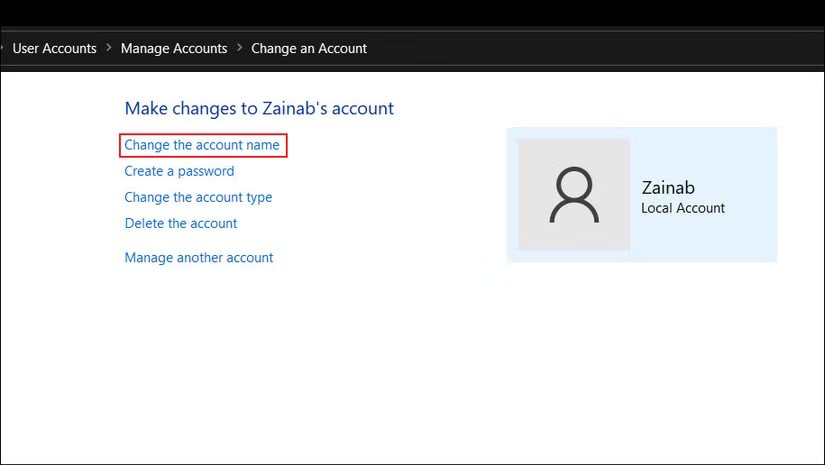
Task: Click the Zainab account name text
Action: [x=668, y=188]
